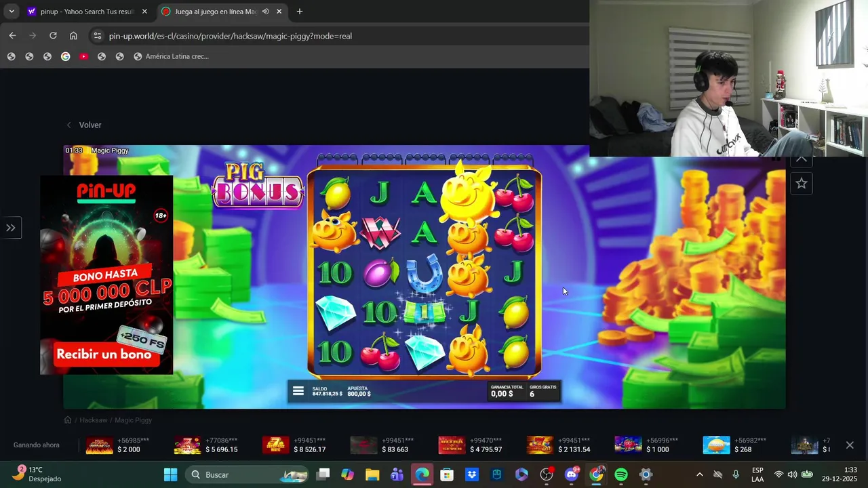Open File Explorer from the taskbar
The height and width of the screenshot is (488, 868).
372,474
